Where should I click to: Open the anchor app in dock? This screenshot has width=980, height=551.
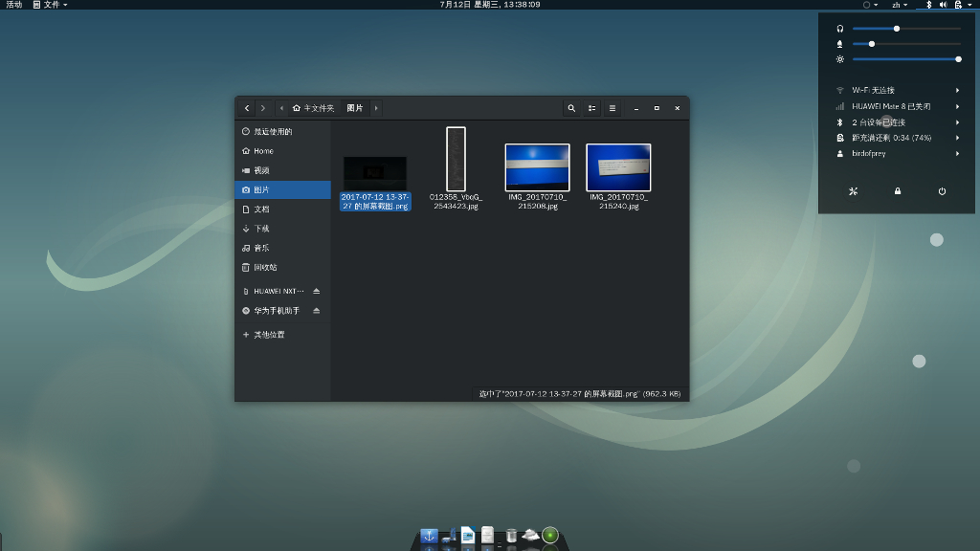[429, 536]
